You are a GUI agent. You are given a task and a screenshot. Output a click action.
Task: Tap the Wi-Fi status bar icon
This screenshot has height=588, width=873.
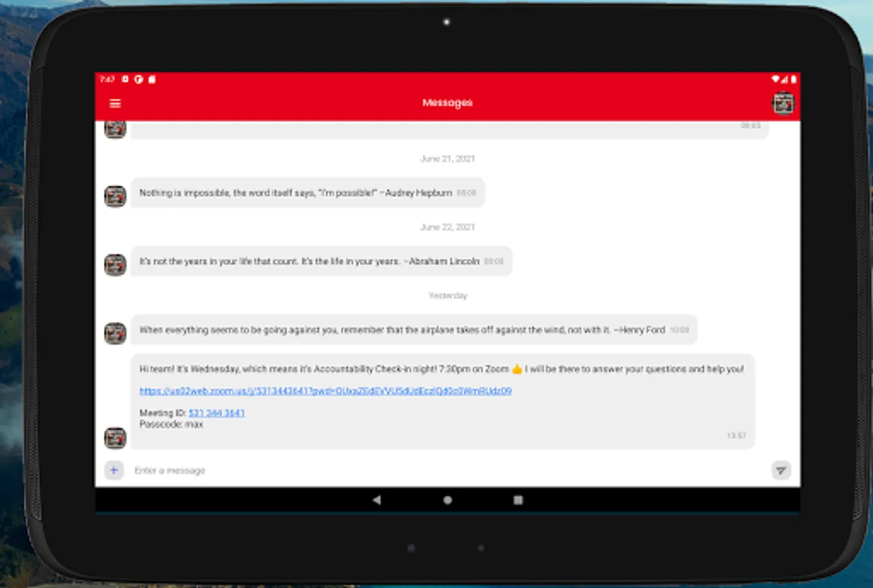(775, 79)
